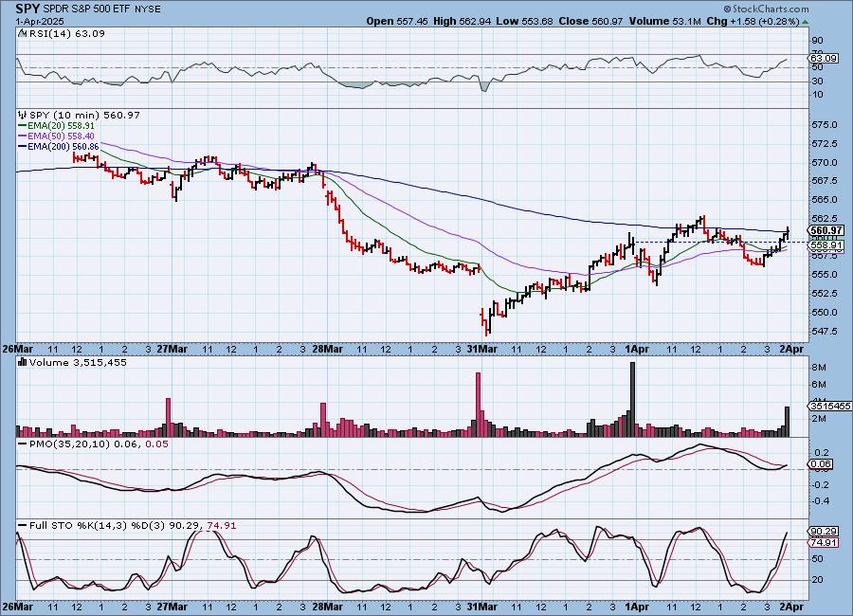The width and height of the screenshot is (853, 616).
Task: Click the Volume 3,515,455 legend
Action: (78, 362)
